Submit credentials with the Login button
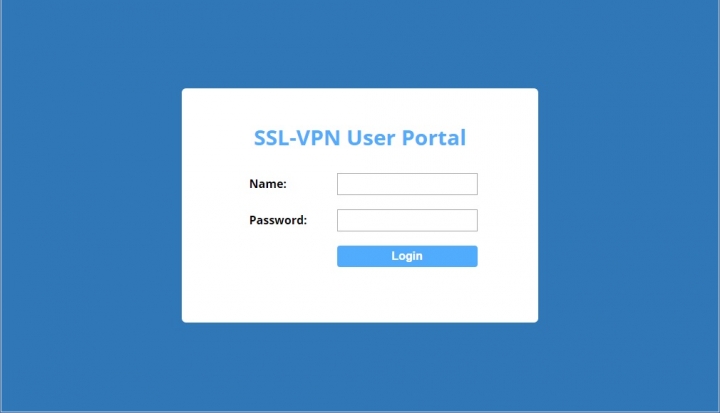Viewport: 720px width, 413px height. [407, 256]
